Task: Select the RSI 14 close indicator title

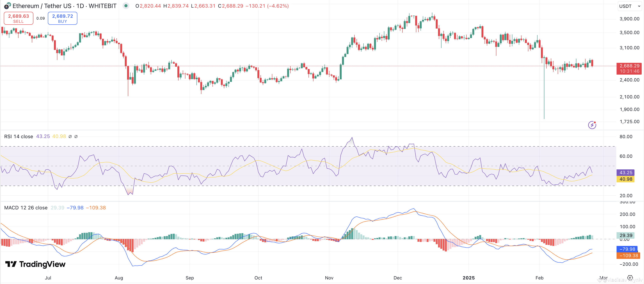Action: [x=18, y=137]
